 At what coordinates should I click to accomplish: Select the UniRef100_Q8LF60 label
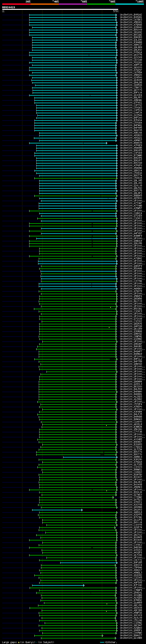(x=131, y=188)
